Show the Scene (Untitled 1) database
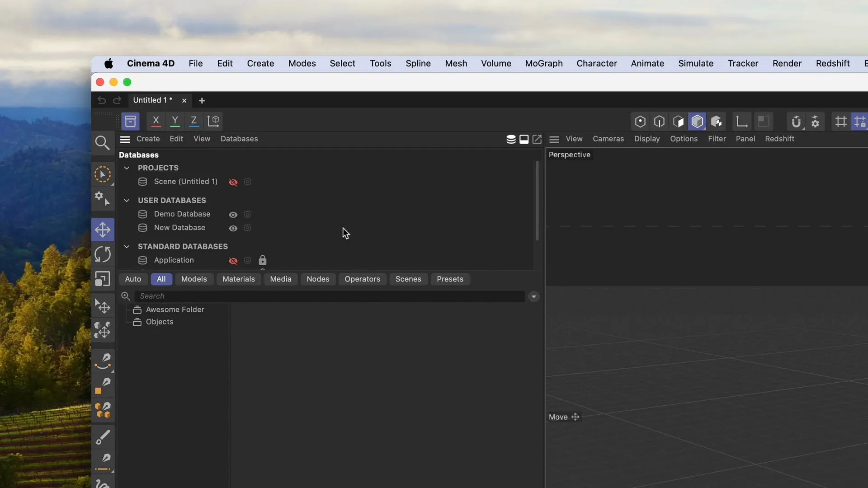 [233, 182]
